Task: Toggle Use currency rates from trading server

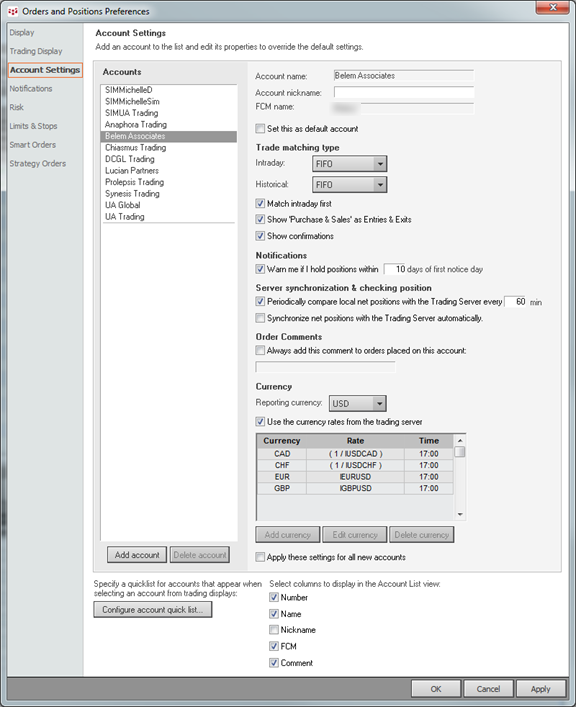Action: 260,422
